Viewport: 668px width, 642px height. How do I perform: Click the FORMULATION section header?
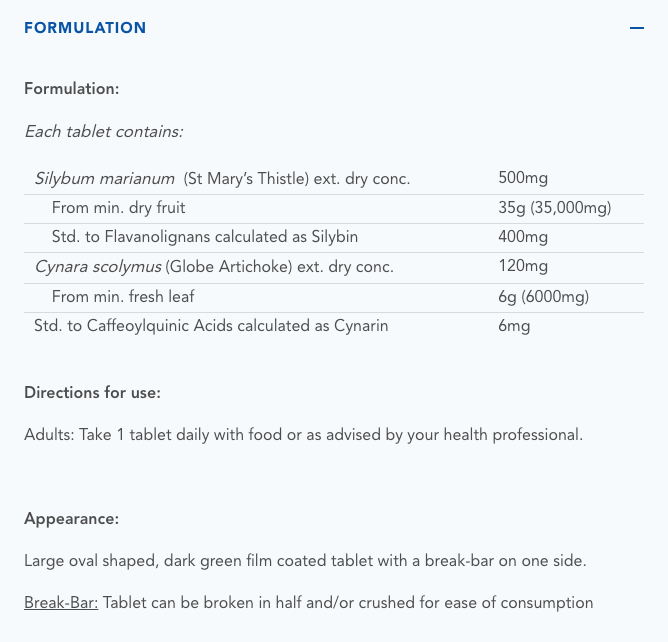pos(85,28)
